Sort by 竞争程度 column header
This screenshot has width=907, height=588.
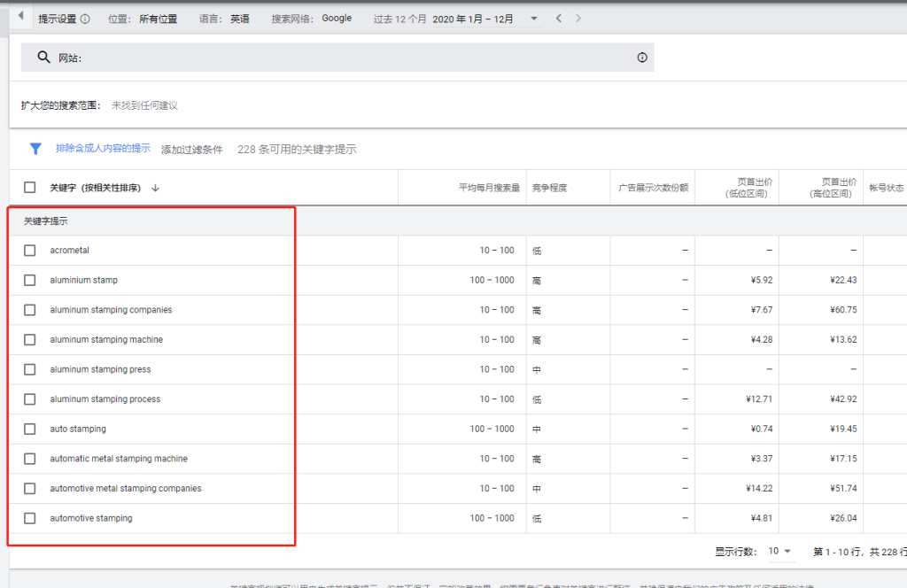click(549, 188)
